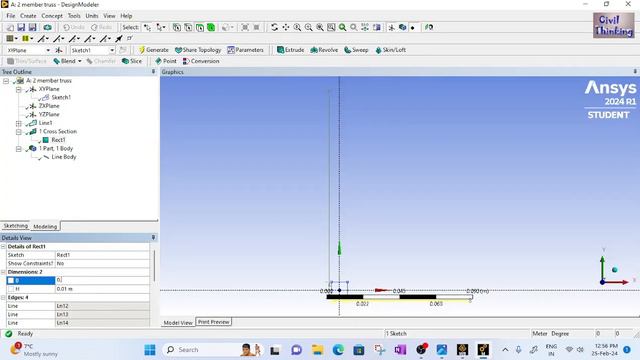
Task: Click the screenshot camera icon in toolbar
Action: tap(47, 27)
